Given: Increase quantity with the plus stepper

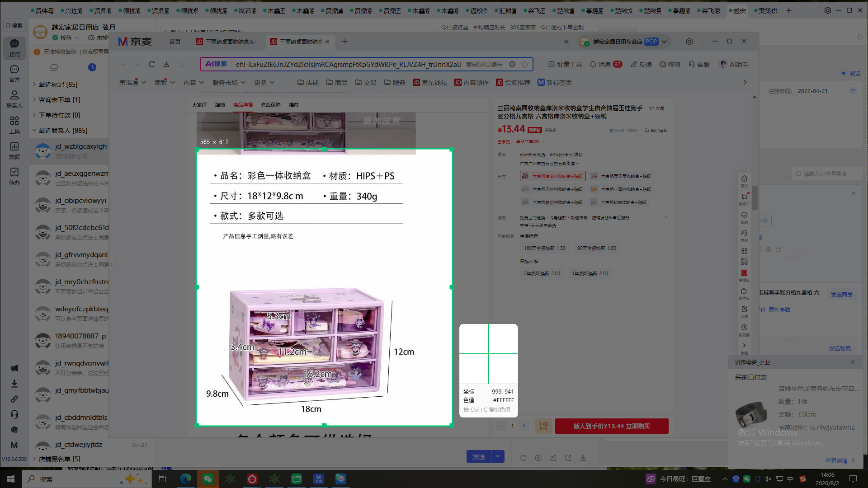Looking at the screenshot, I should pos(524,426).
